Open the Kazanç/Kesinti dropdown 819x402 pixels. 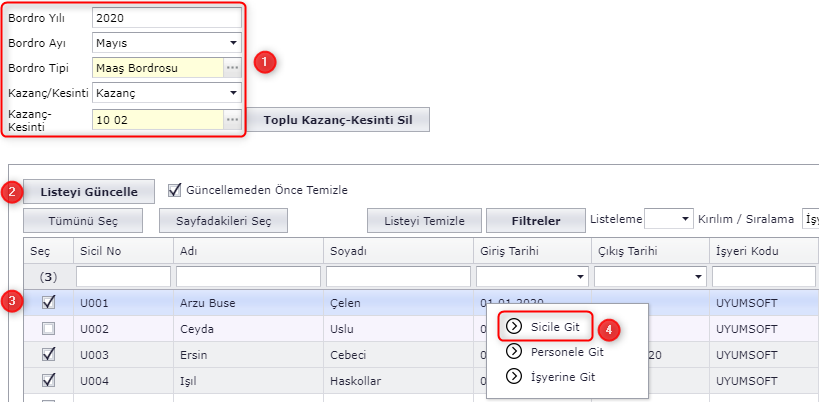click(232, 93)
